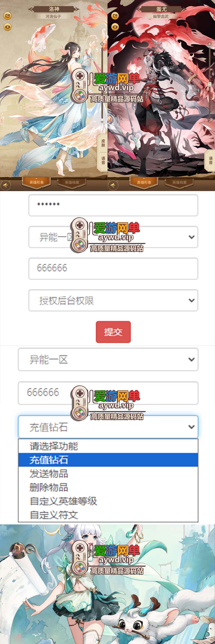Switch to 英雄档案 tab under 洛神
This screenshot has height=644, width=215.
[72, 182]
